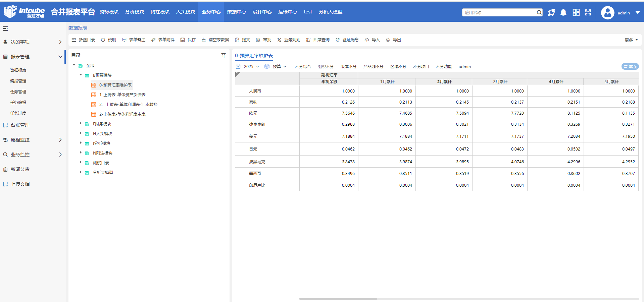Open 验证消息 validation messages
This screenshot has height=302, width=644.
click(347, 40)
